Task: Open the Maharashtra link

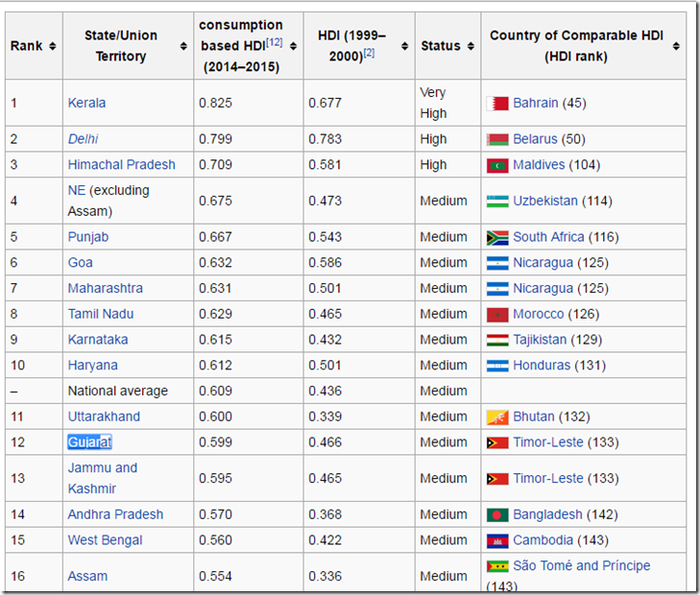Action: (106, 289)
